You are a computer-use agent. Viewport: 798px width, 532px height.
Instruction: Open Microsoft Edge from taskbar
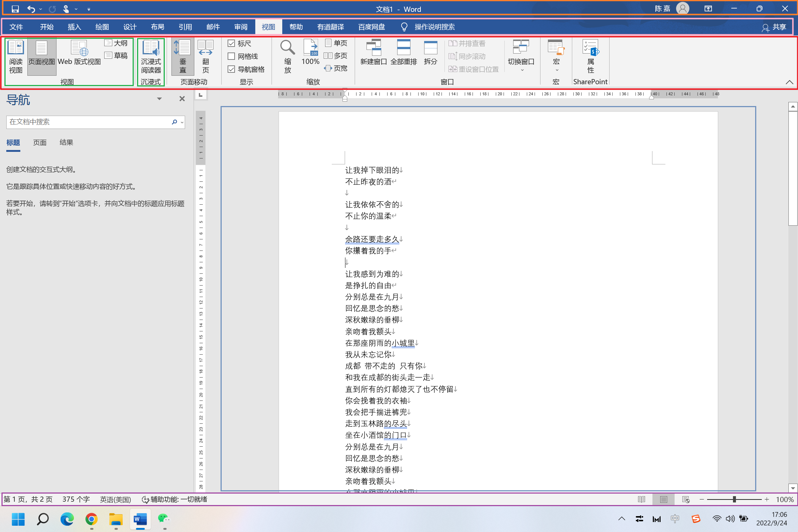click(67, 519)
